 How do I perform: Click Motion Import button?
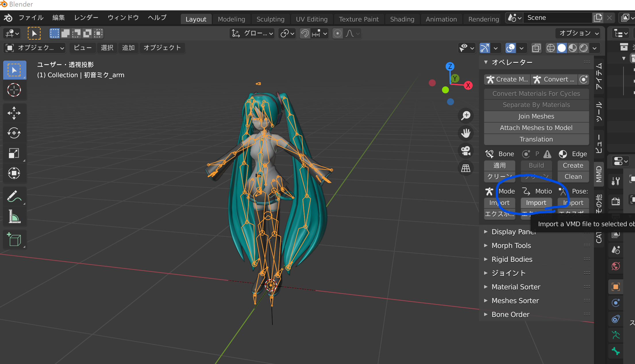(536, 203)
